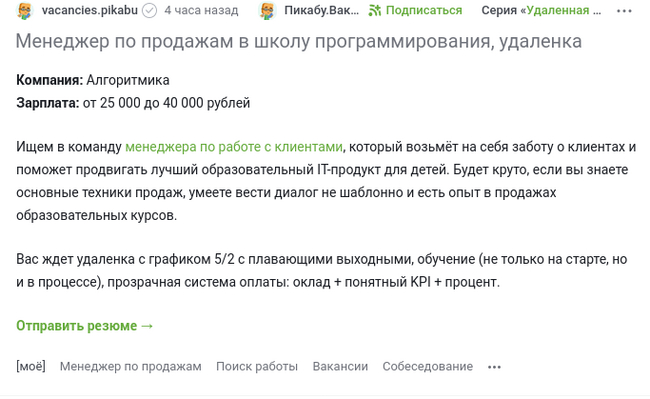Open the post title about Менеджер по продажам
This screenshot has height=399, width=650.
[x=298, y=41]
